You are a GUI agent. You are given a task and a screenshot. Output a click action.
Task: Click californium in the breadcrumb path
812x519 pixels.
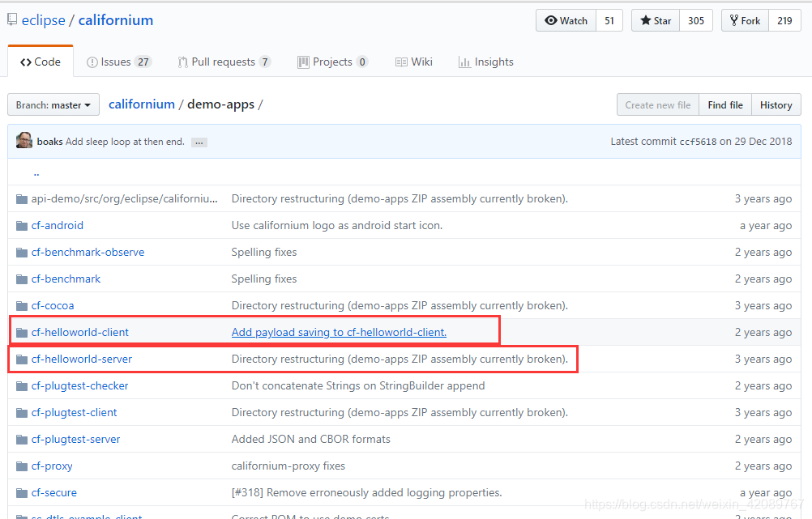point(141,104)
